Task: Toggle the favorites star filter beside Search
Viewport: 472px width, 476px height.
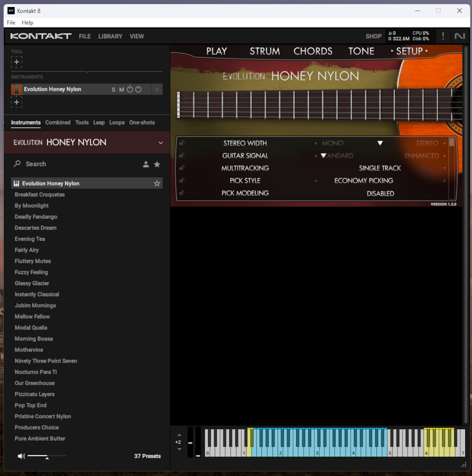Action: coord(157,164)
